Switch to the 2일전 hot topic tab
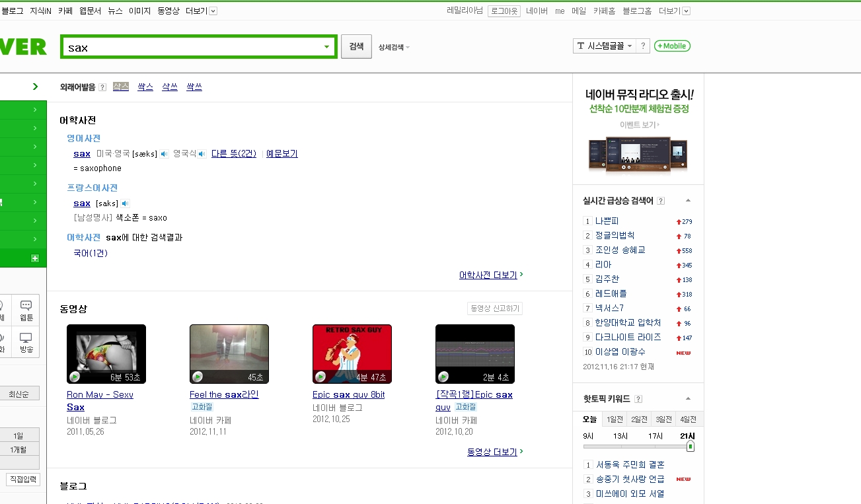Screen dimensions: 861x504 pyautogui.click(x=639, y=419)
